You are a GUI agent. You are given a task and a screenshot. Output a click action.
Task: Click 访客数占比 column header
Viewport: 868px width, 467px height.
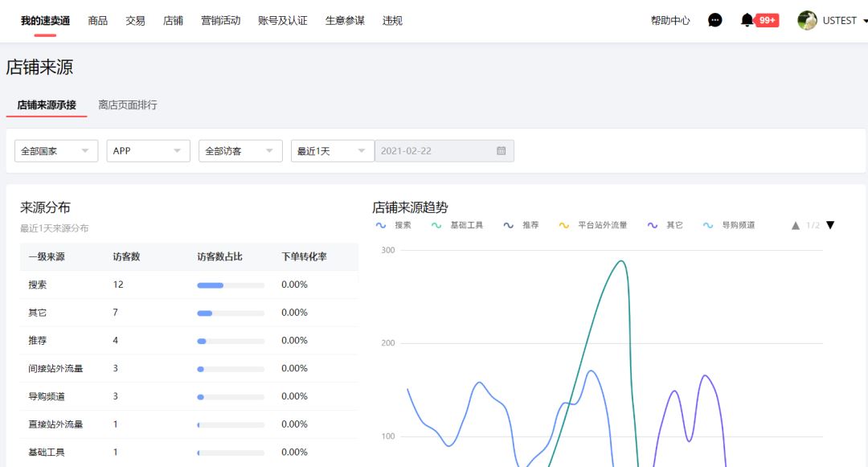point(219,256)
